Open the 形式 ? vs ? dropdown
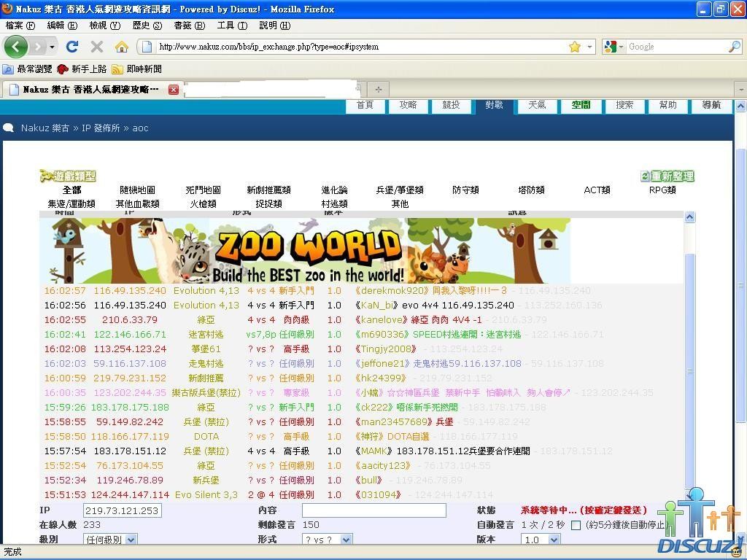The image size is (747, 560). click(x=328, y=540)
